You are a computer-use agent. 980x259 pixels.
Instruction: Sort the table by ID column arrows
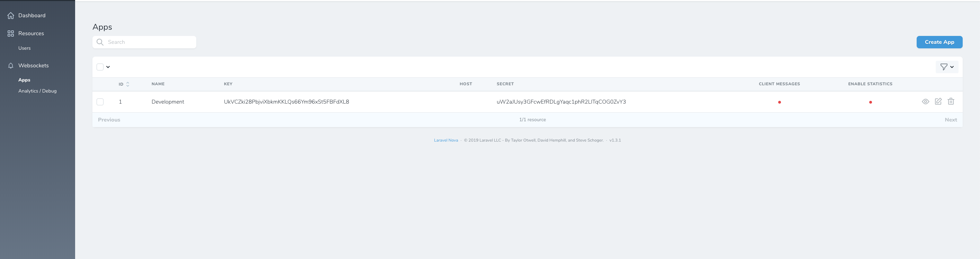(x=127, y=84)
